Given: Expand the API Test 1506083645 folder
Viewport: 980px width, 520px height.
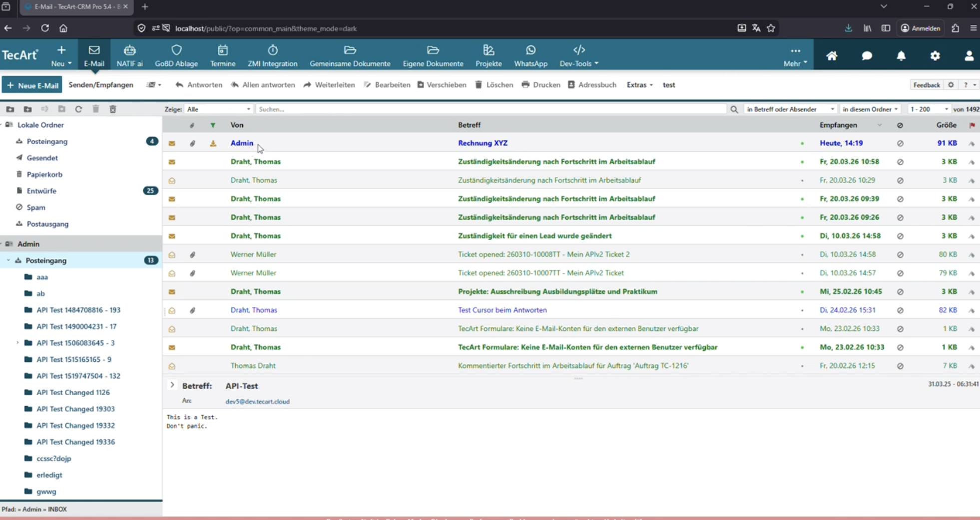Looking at the screenshot, I should 17,343.
